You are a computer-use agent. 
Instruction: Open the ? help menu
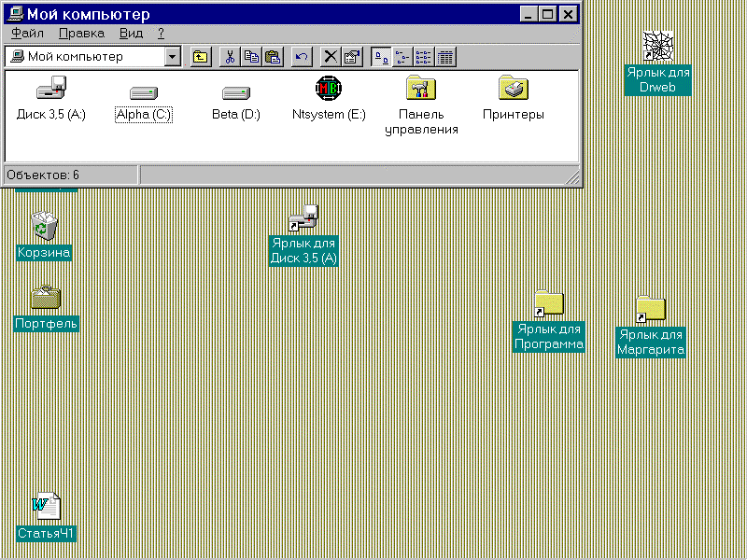(161, 34)
